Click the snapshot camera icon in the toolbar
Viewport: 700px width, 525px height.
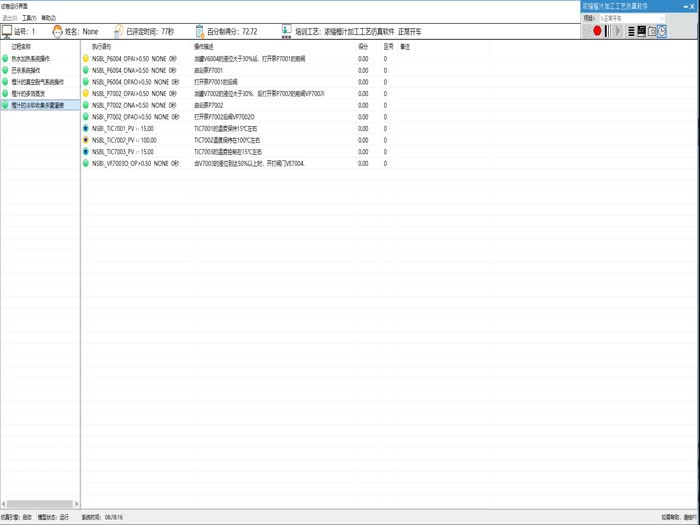651,31
